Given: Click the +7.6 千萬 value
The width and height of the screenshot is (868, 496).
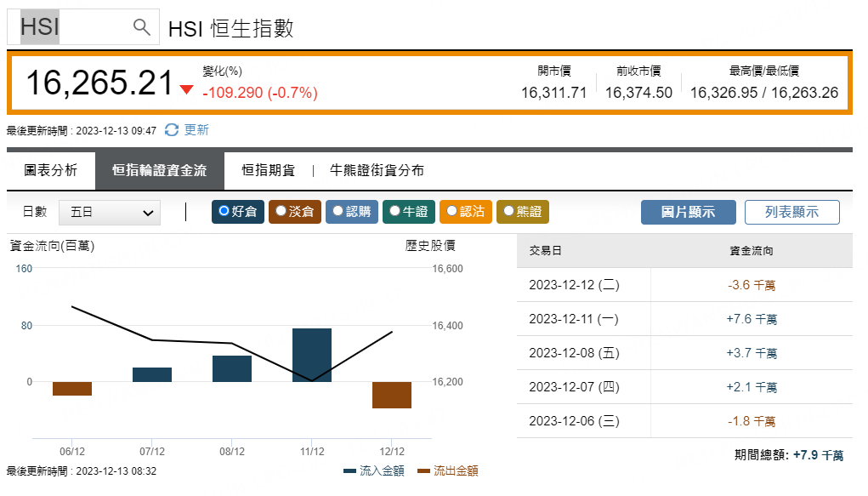Looking at the screenshot, I should 752,319.
